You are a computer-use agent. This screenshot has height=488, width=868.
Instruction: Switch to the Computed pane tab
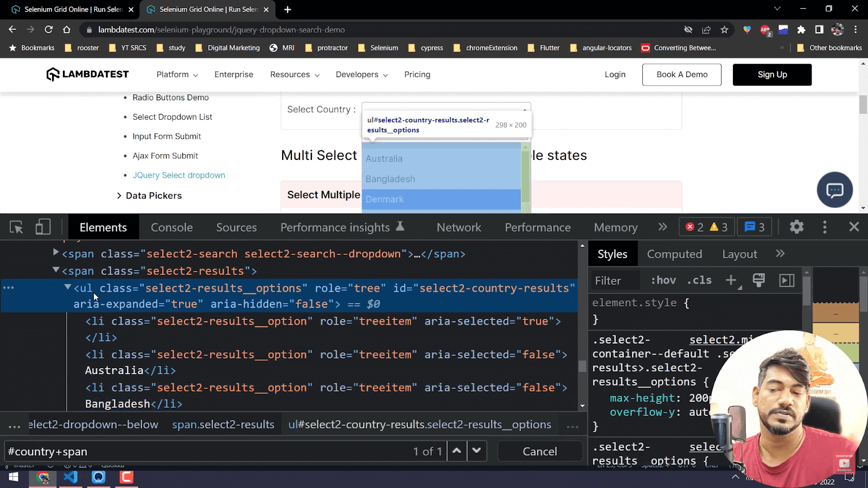click(674, 254)
